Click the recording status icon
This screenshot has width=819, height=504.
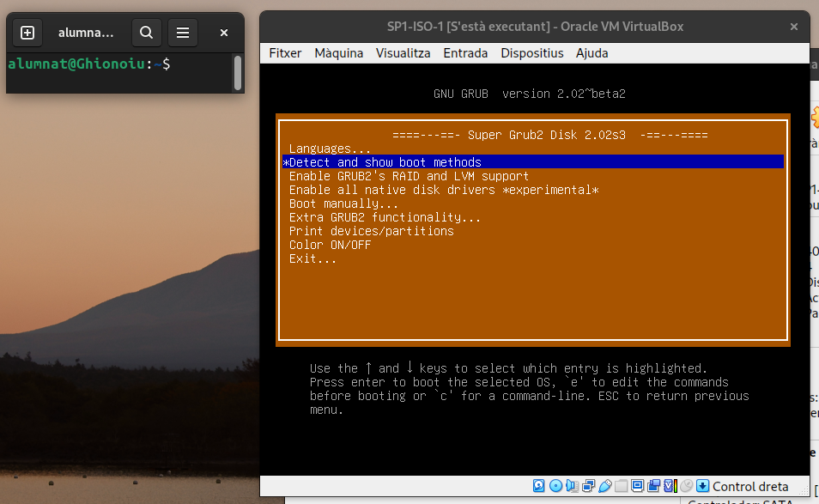coord(653,486)
